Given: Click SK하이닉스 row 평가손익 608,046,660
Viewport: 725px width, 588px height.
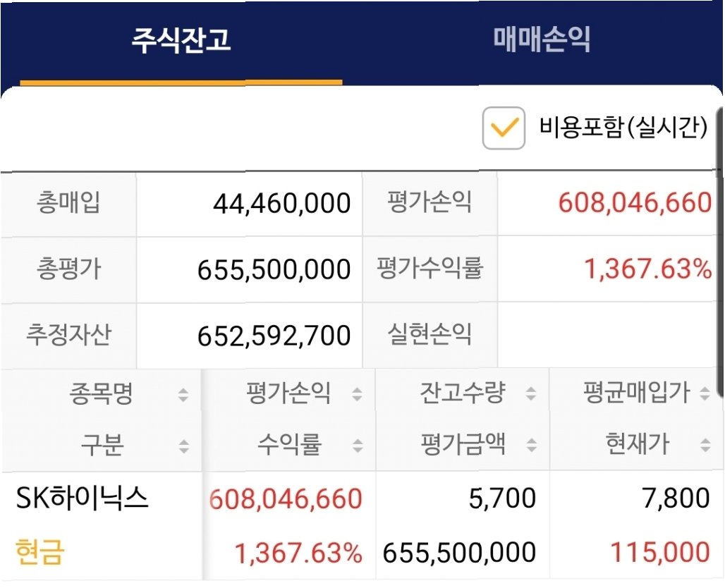Looking at the screenshot, I should click(286, 499).
